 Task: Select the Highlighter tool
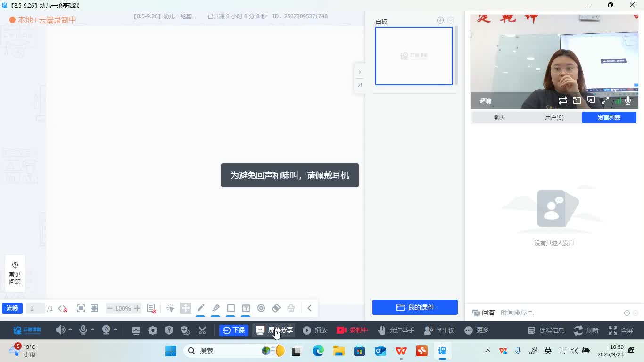[x=216, y=308]
